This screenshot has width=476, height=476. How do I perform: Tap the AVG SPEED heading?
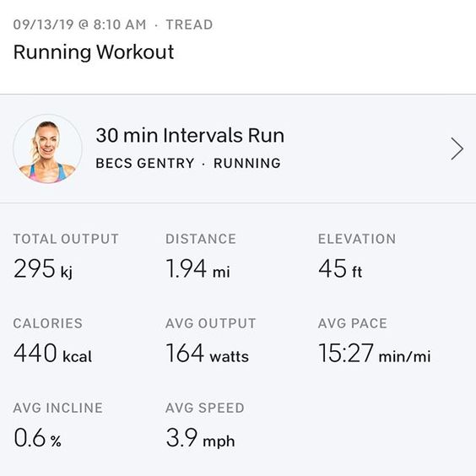[x=205, y=408]
